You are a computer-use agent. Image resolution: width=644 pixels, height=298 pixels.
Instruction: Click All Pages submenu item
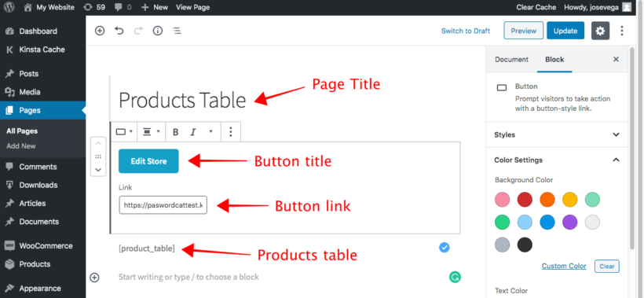point(22,131)
